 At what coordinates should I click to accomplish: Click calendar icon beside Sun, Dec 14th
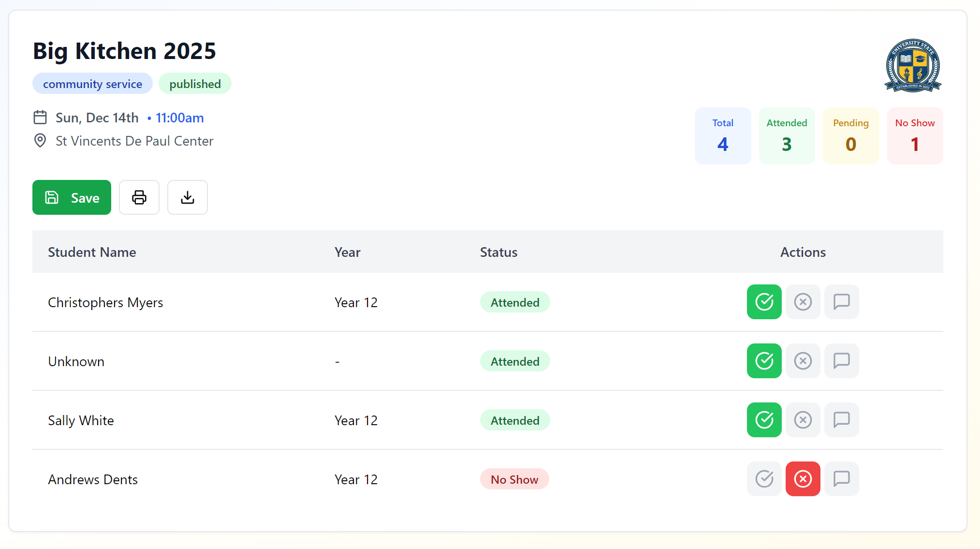pyautogui.click(x=40, y=118)
